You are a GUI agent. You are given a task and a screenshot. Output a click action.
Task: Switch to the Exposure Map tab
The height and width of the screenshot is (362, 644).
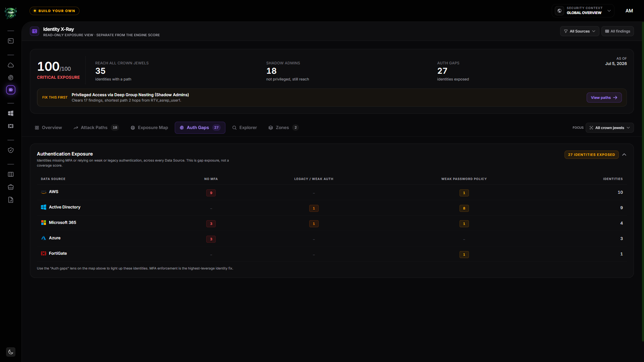coord(149,128)
